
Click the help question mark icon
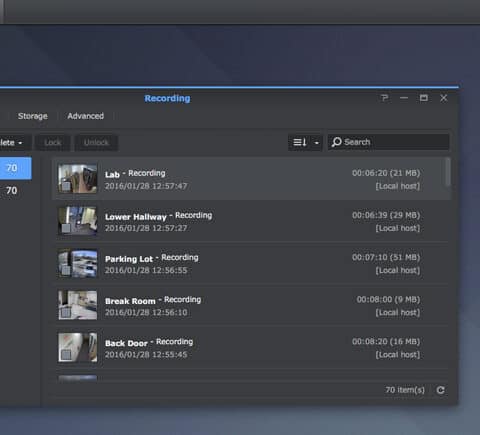click(x=384, y=98)
